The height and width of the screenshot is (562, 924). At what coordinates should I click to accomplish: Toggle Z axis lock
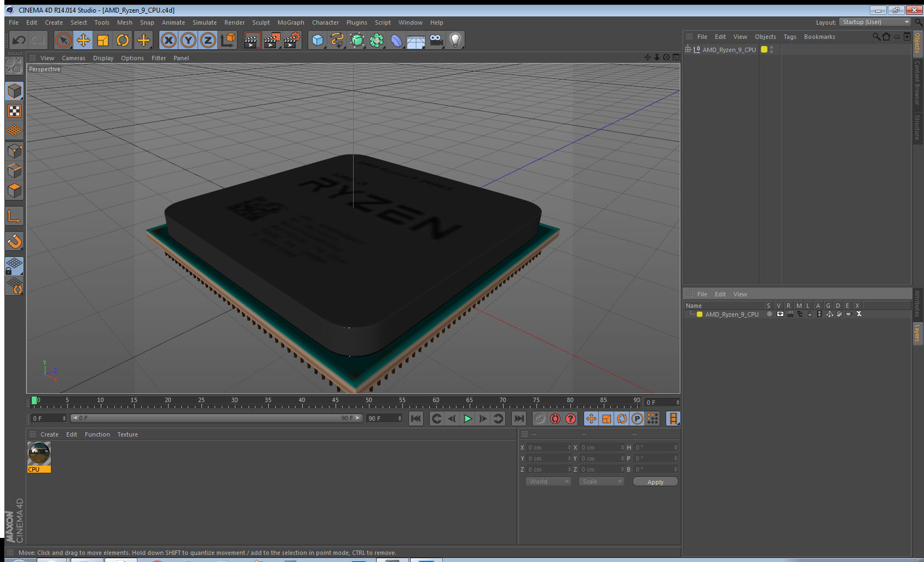tap(208, 40)
